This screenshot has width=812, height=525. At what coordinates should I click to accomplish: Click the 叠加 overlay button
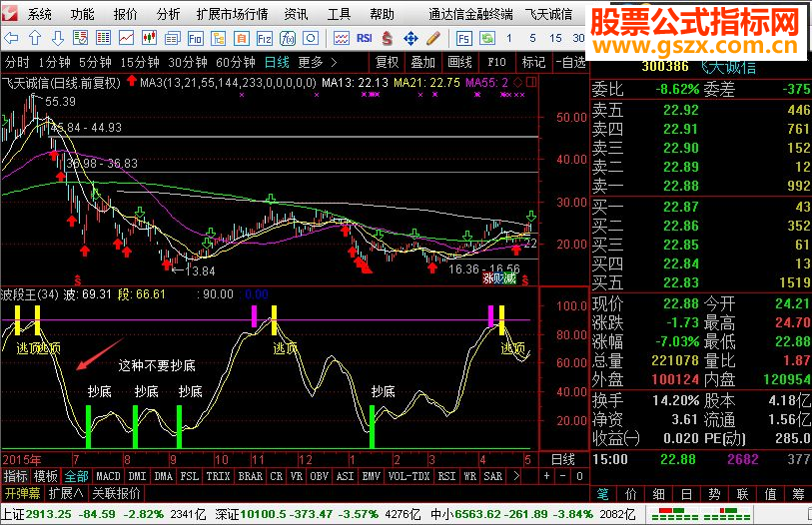point(423,62)
